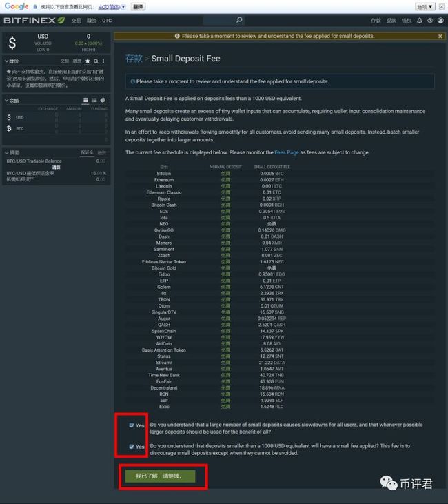This screenshot has width=448, height=504.
Task: Click '1.6248 RLC' fee value
Action: 272,407
